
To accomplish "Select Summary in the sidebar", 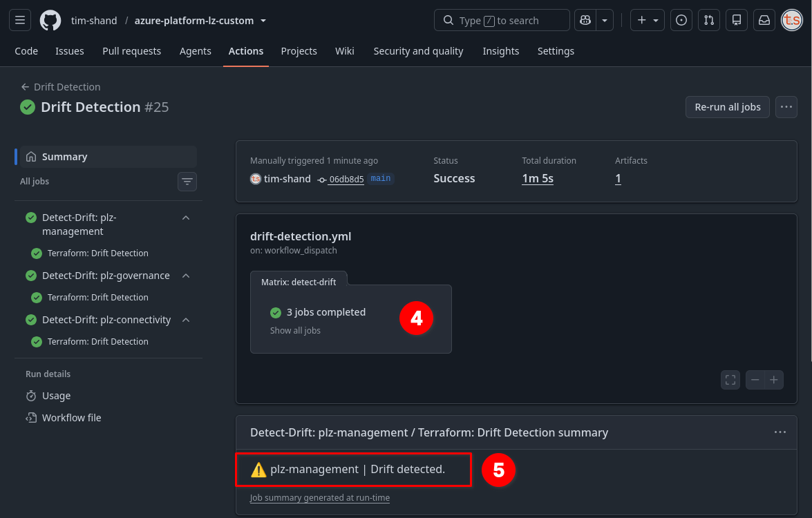I will coord(108,157).
